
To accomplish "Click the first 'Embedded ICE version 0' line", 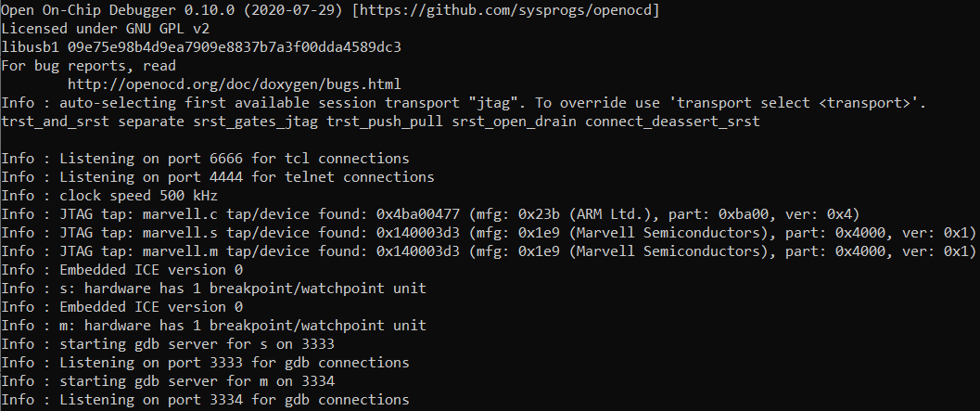I will 122,269.
